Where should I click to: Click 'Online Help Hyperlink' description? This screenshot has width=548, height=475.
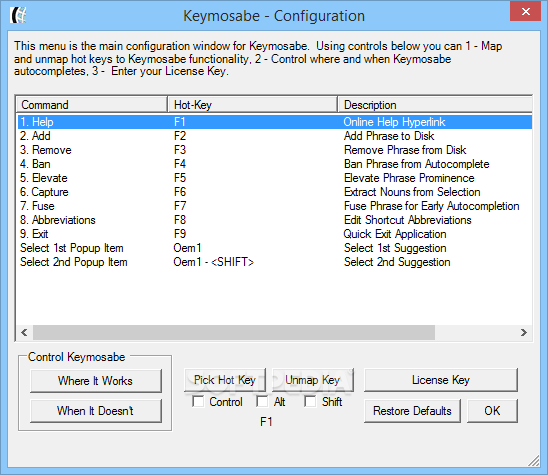394,122
